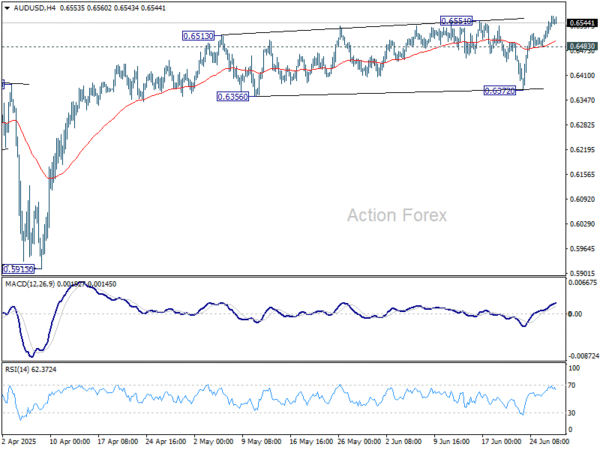Click the dropdown triangle beside AUDUSD,H4
Viewport: 600px width, 450px height.
click(x=7, y=8)
